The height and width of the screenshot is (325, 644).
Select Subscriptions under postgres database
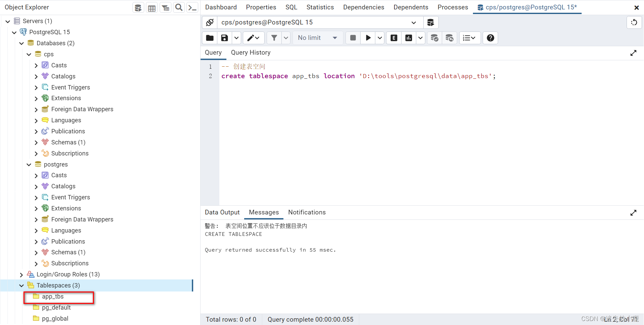pyautogui.click(x=70, y=263)
